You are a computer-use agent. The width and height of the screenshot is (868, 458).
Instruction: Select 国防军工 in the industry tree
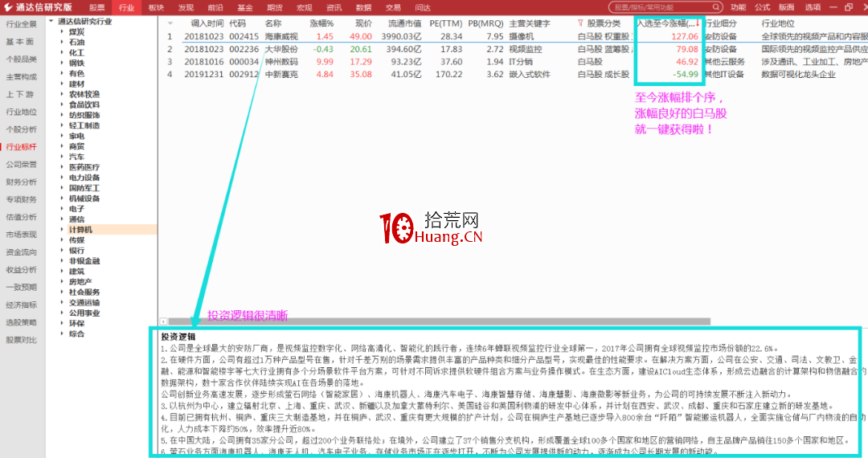[x=84, y=188]
